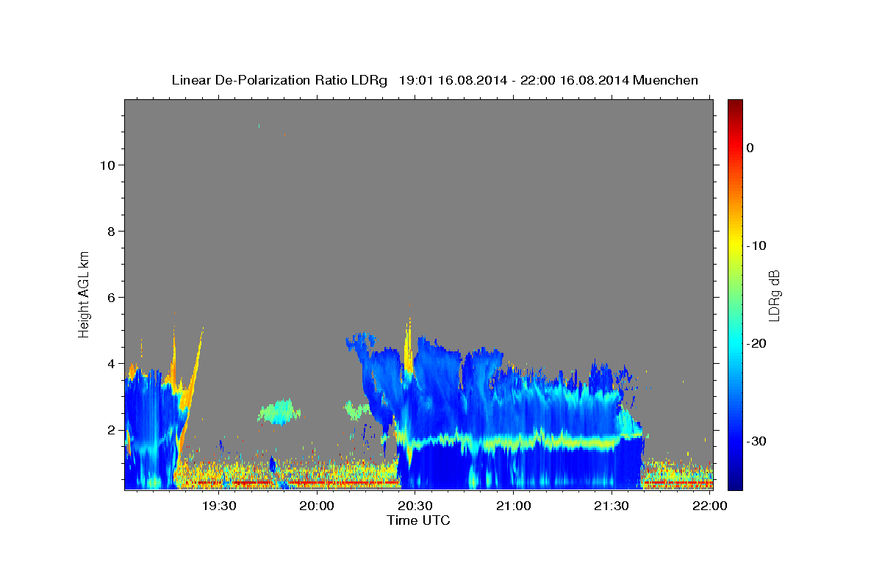Click height axis label '8'
The height and width of the screenshot is (588, 882).
(111, 232)
